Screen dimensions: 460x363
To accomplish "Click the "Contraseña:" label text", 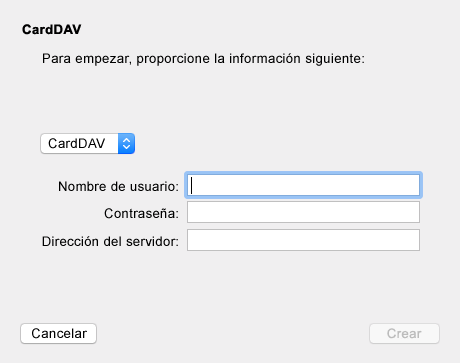I will [x=141, y=214].
